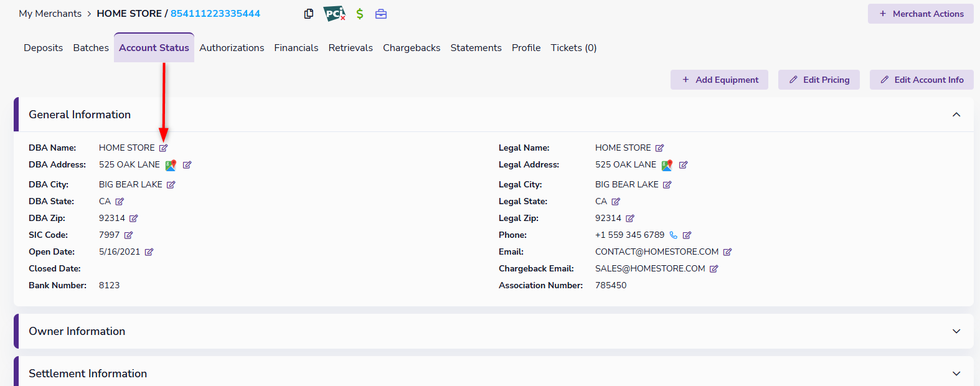Click the green dollar sign icon

point(360,14)
